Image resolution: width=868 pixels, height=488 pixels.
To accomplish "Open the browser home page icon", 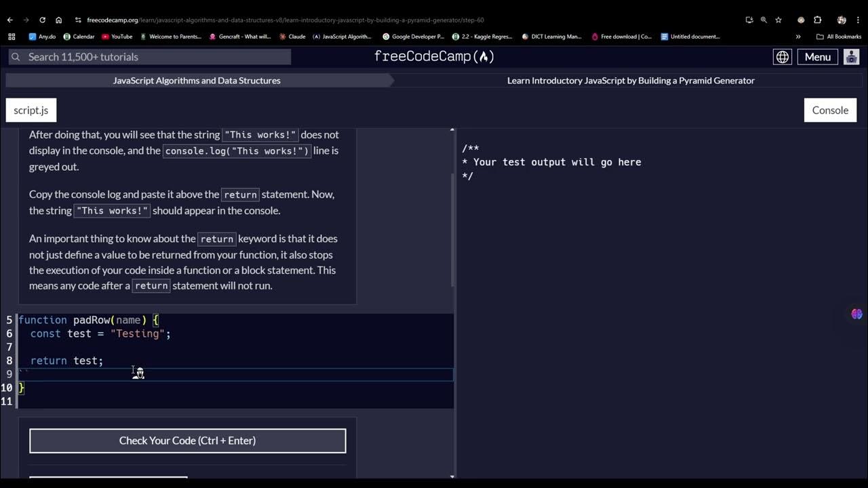I will click(58, 20).
